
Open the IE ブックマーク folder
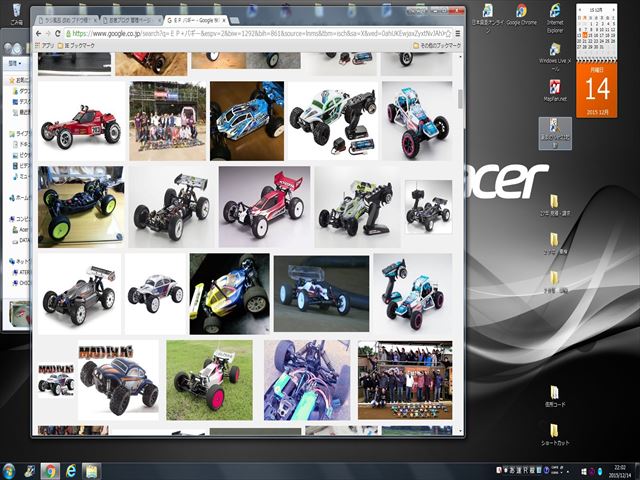click(76, 45)
